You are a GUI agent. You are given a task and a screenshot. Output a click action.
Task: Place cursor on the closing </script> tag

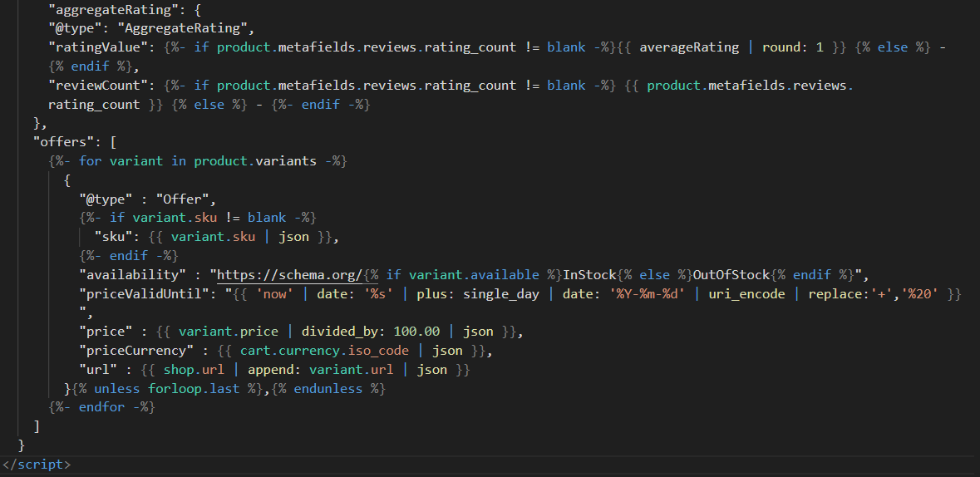37,465
